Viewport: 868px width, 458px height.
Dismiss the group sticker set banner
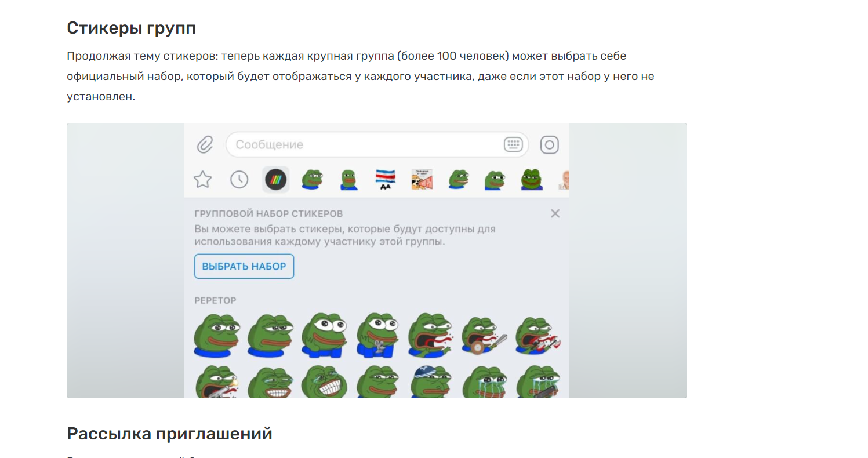[555, 213]
